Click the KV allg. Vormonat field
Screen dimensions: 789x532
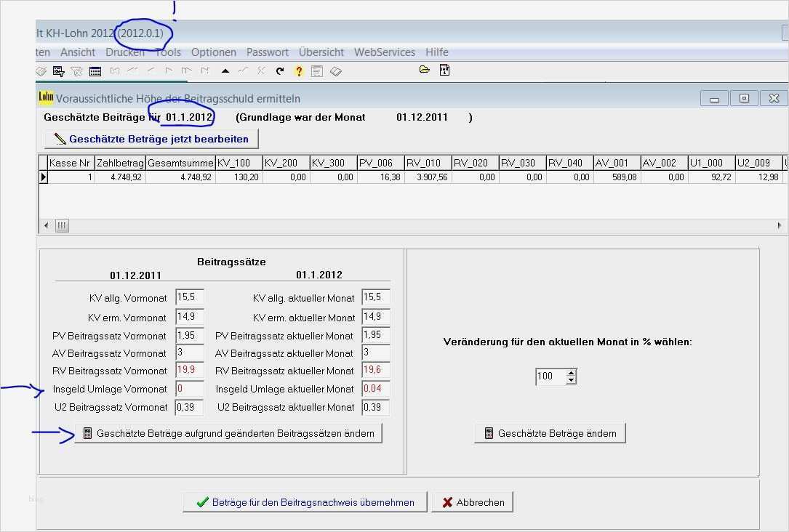tap(190, 297)
